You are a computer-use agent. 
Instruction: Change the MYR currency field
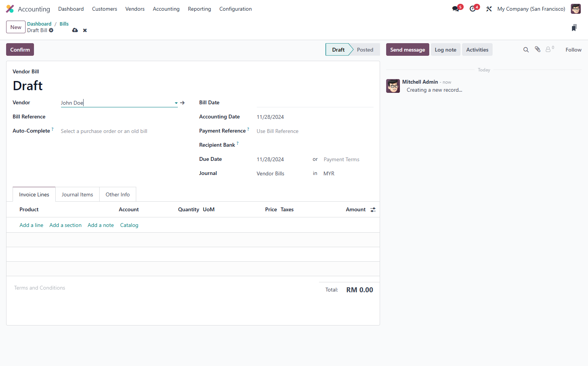348,173
